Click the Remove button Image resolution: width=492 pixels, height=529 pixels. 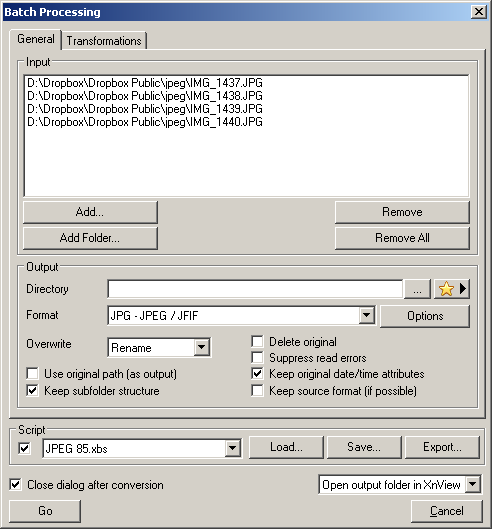tap(402, 212)
